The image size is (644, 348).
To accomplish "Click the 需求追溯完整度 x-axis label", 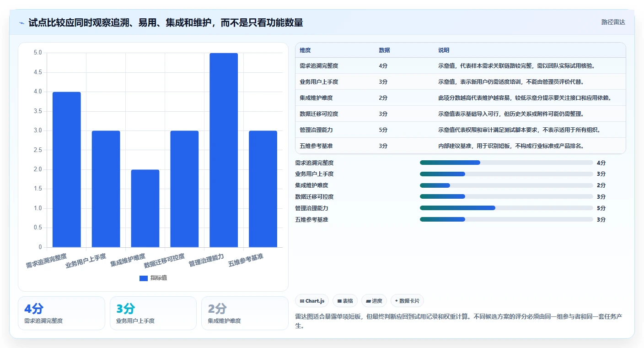I will click(46, 261).
